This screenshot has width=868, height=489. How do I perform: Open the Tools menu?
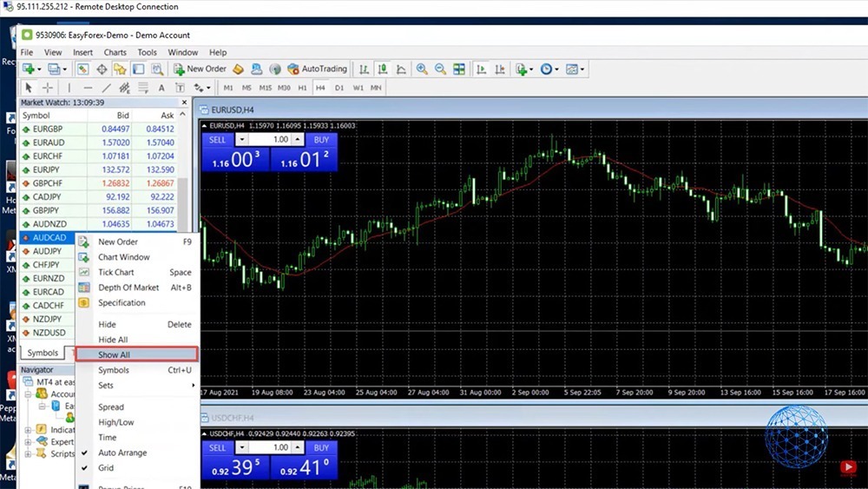148,52
